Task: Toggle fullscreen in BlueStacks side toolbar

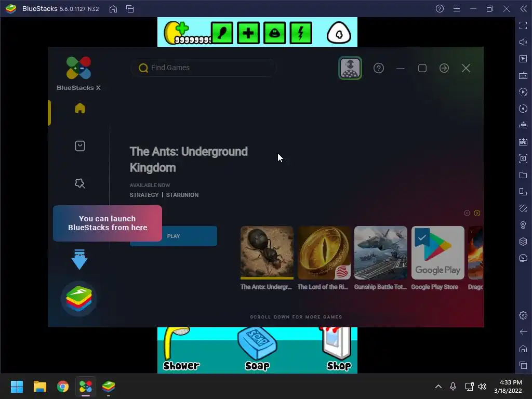Action: pyautogui.click(x=523, y=25)
